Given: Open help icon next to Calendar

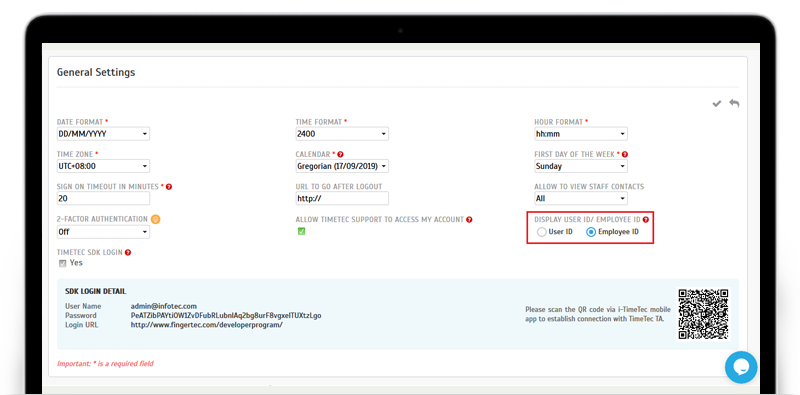Looking at the screenshot, I should [340, 154].
